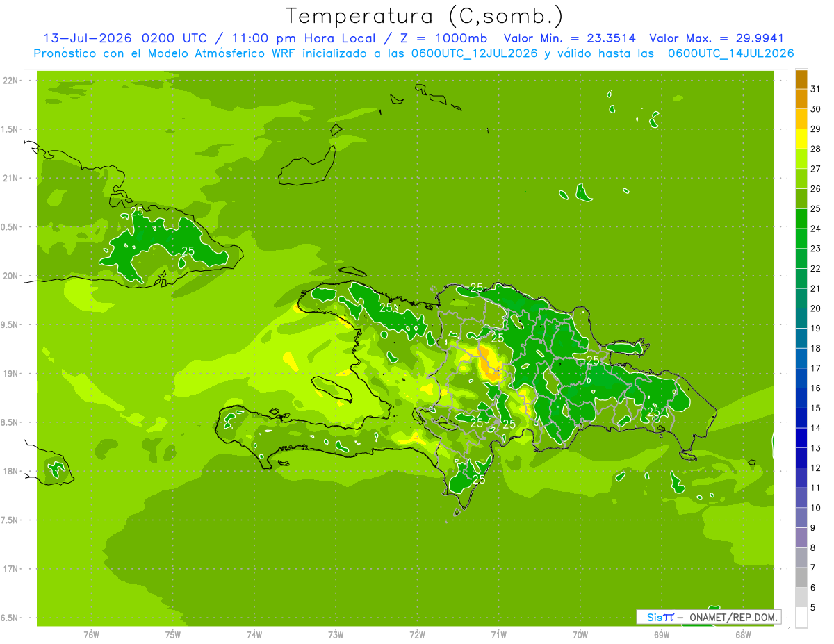Screen dimensions: 834x644
Task: Click the "68W" longitude axis label
Action: pyautogui.click(x=743, y=634)
